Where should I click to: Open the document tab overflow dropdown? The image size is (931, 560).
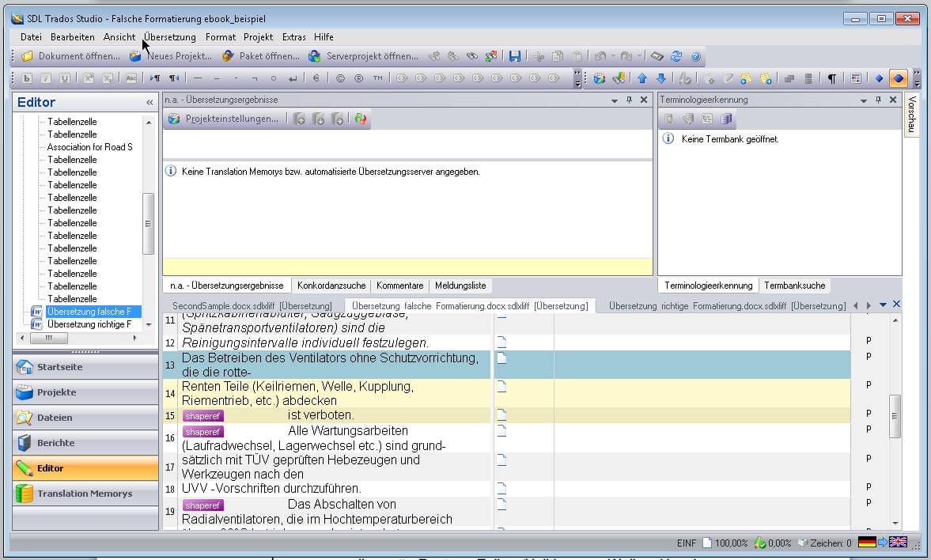(x=882, y=304)
